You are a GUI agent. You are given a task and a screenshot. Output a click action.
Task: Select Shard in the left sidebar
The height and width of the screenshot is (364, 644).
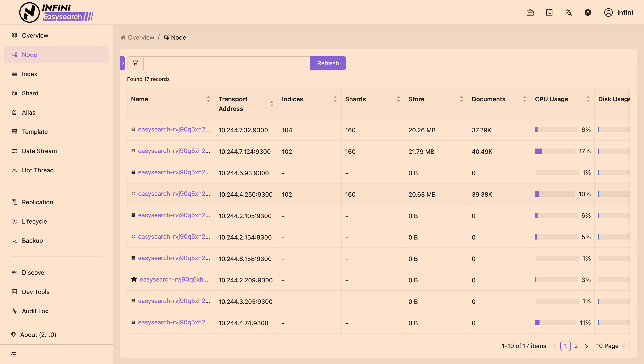(x=30, y=93)
